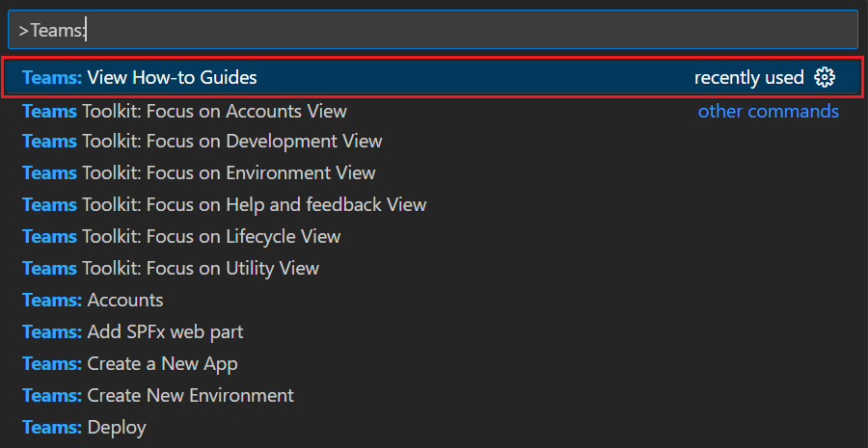Pick Teams: Create New Environment
The width and height of the screenshot is (868, 448).
click(x=433, y=395)
